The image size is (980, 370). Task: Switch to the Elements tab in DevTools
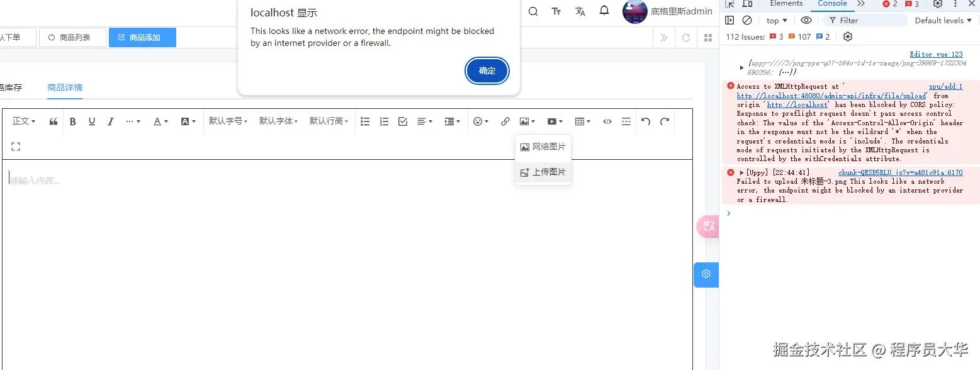786,4
